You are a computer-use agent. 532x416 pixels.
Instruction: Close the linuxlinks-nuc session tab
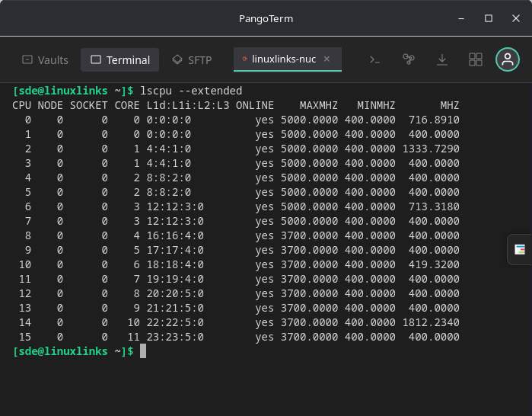327,59
